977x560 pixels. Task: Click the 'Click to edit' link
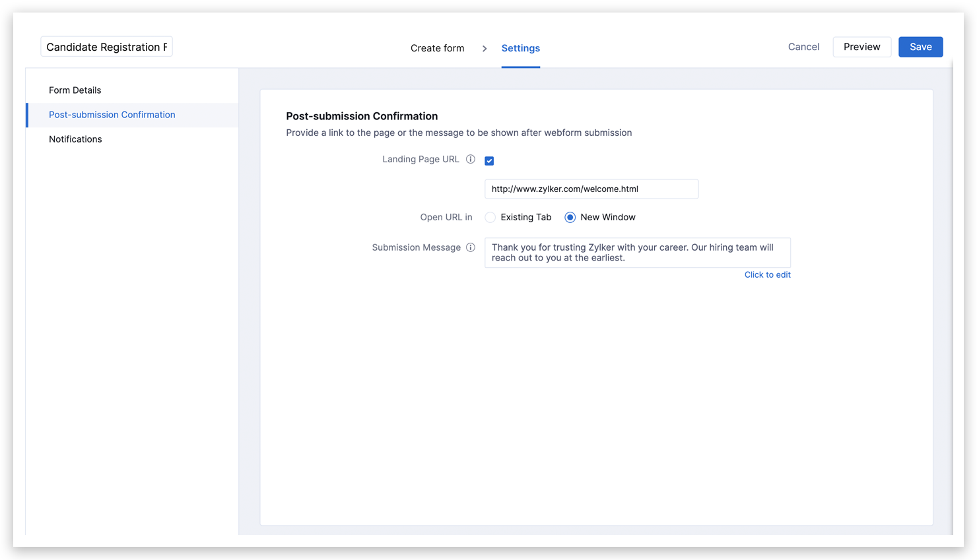click(767, 275)
